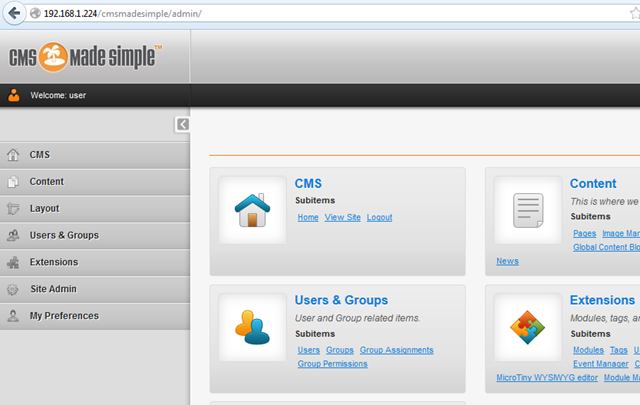Open the News link in Content card
Image resolution: width=640 pixels, height=405 pixels.
pyautogui.click(x=507, y=261)
